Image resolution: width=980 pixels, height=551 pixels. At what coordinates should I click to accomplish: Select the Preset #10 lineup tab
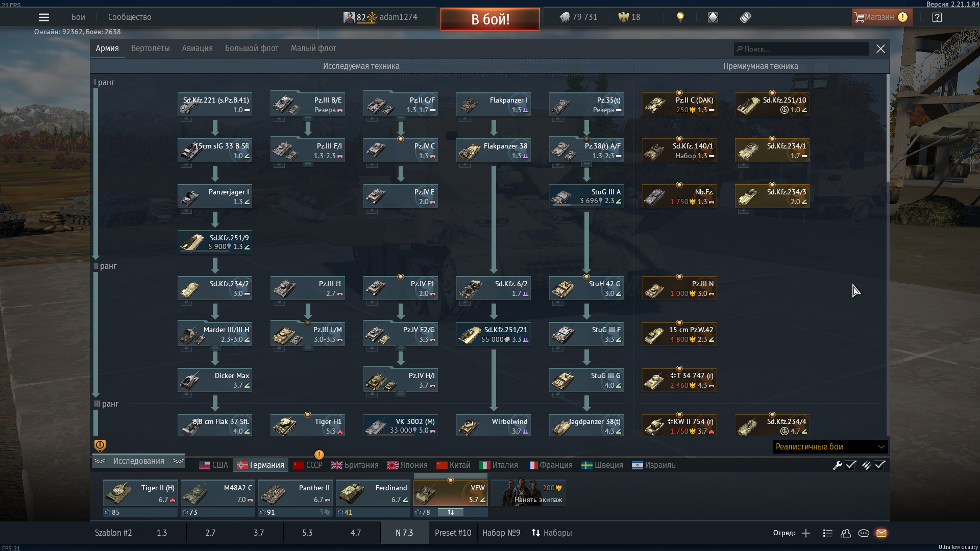453,533
